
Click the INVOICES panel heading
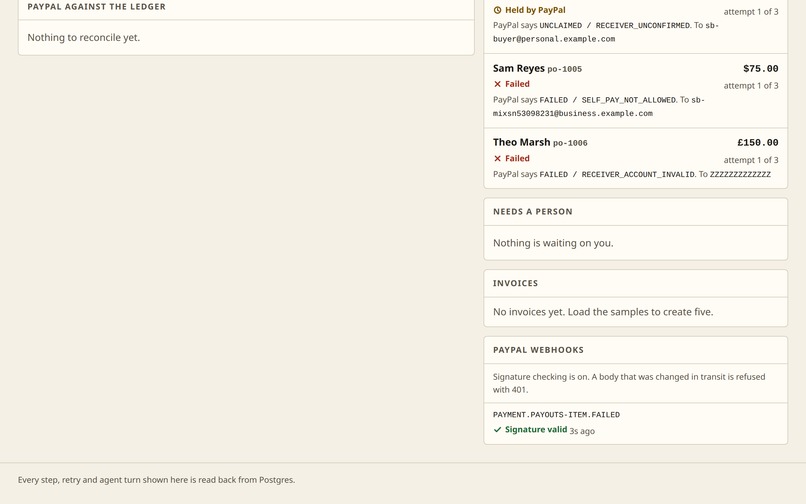516,283
